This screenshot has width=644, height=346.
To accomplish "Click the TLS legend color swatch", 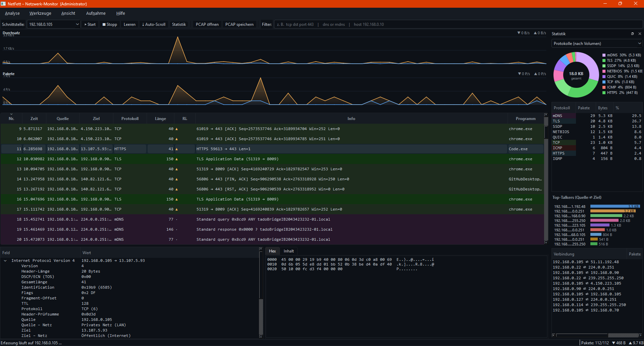I will click(604, 60).
